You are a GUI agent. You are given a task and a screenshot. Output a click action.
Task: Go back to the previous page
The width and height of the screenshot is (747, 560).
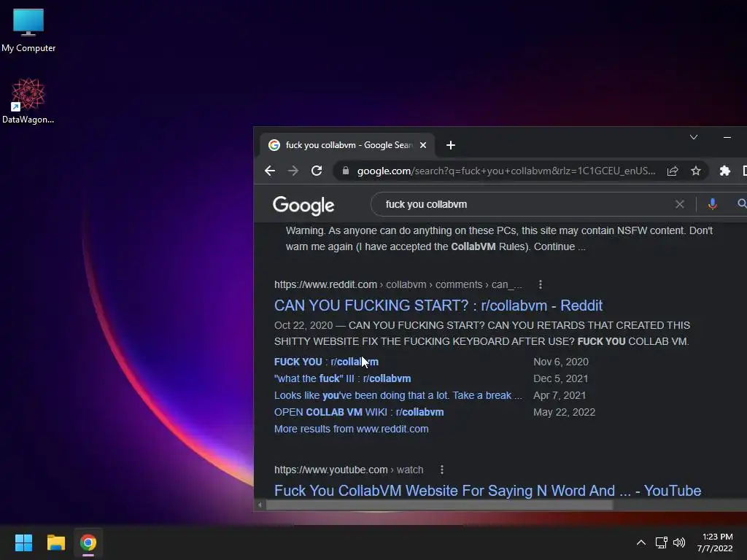pyautogui.click(x=270, y=171)
